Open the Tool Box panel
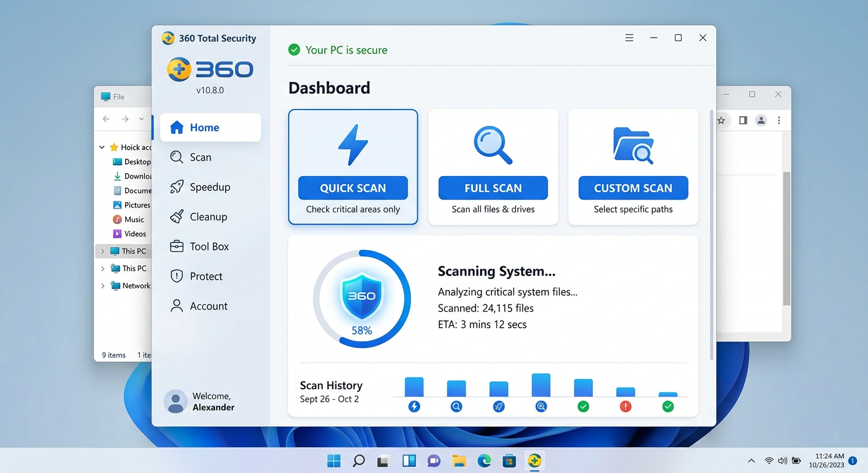The width and height of the screenshot is (868, 473). click(x=176, y=246)
